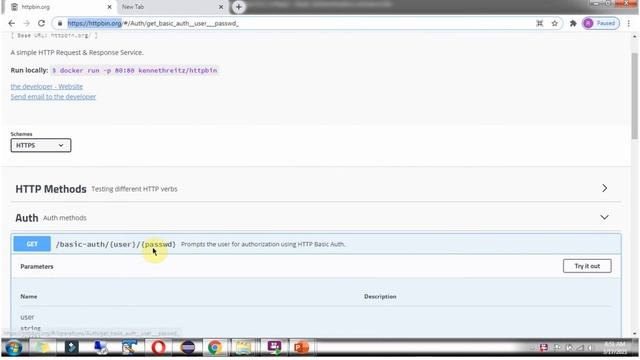
Task: Click the taskbar clock
Action: click(x=614, y=348)
